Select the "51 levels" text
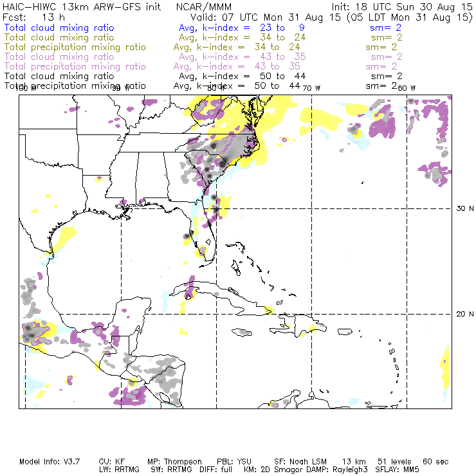476x476 pixels. coord(394,462)
